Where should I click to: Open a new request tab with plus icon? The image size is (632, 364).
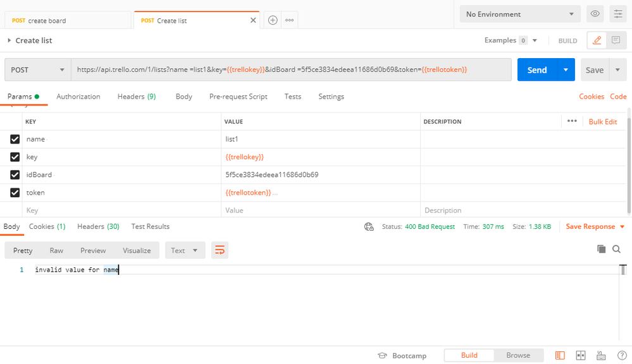(273, 20)
